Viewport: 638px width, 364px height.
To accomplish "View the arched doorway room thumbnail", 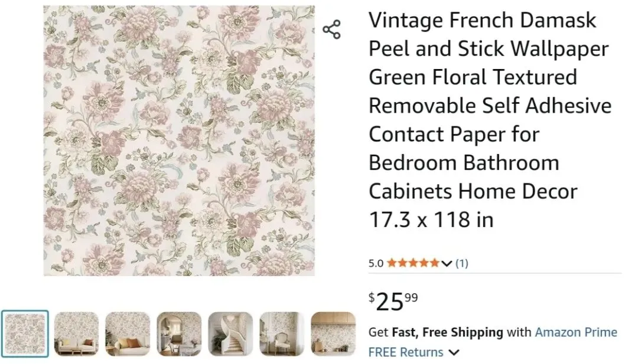I will point(179,334).
